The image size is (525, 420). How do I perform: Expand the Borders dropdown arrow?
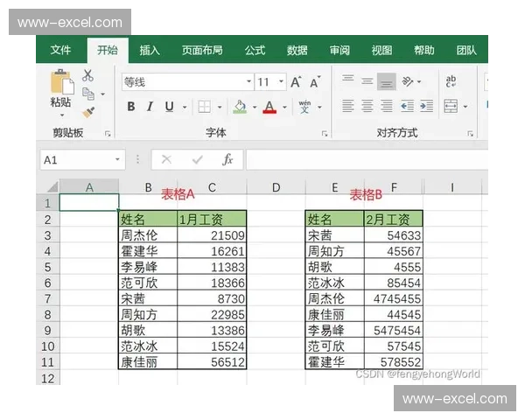(x=220, y=107)
